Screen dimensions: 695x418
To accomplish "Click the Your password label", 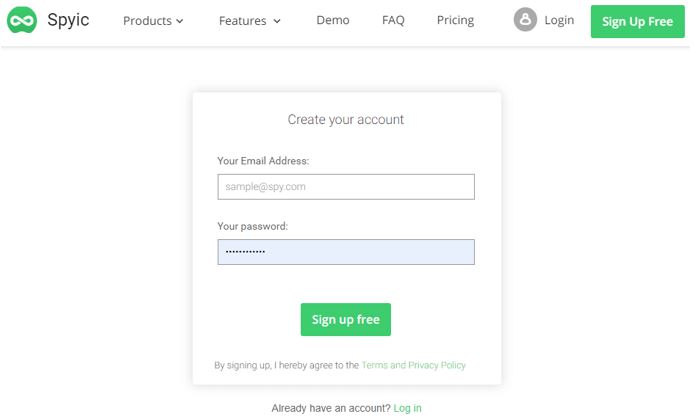I will (x=252, y=227).
